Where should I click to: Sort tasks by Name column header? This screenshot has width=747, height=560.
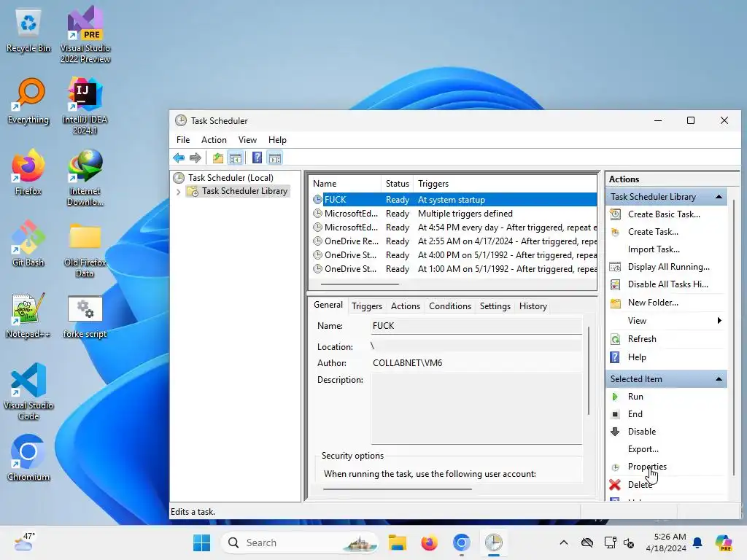tap(345, 184)
